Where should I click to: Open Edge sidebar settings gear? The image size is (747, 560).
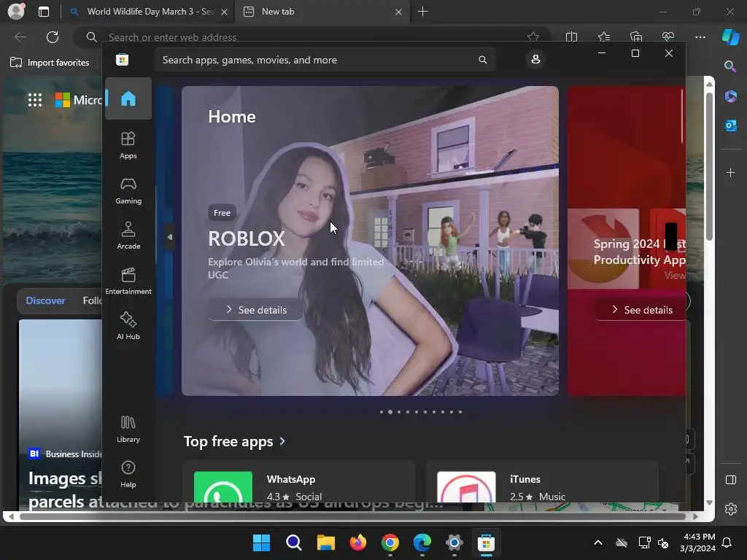[x=730, y=509]
